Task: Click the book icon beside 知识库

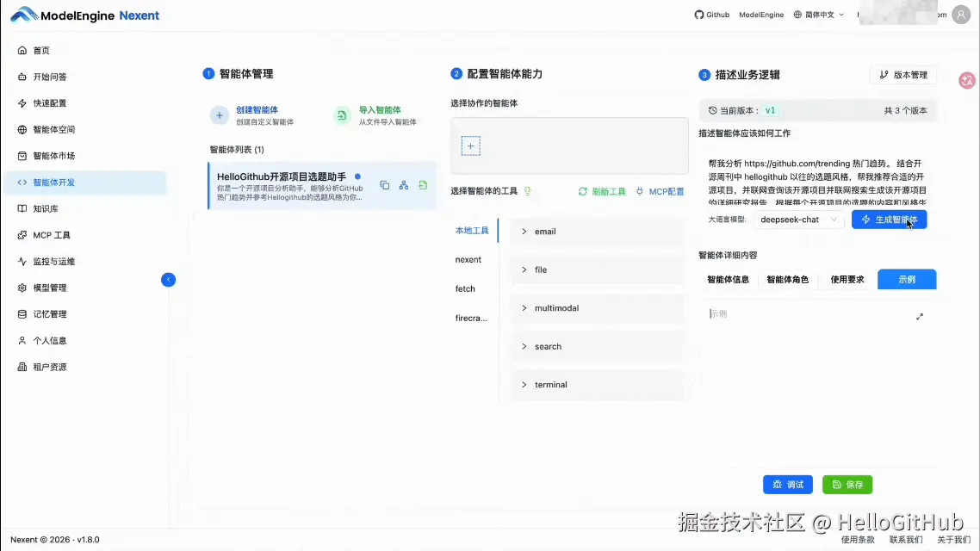Action: pos(22,208)
